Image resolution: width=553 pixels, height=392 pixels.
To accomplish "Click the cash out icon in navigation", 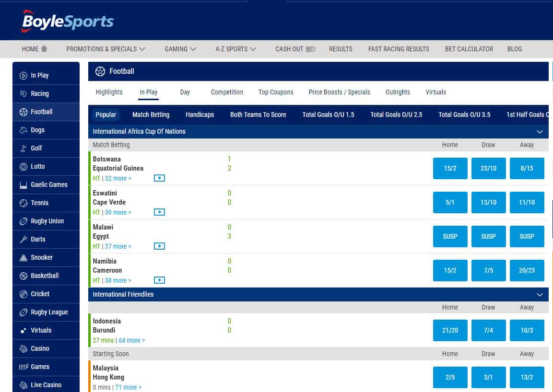I will (x=310, y=49).
